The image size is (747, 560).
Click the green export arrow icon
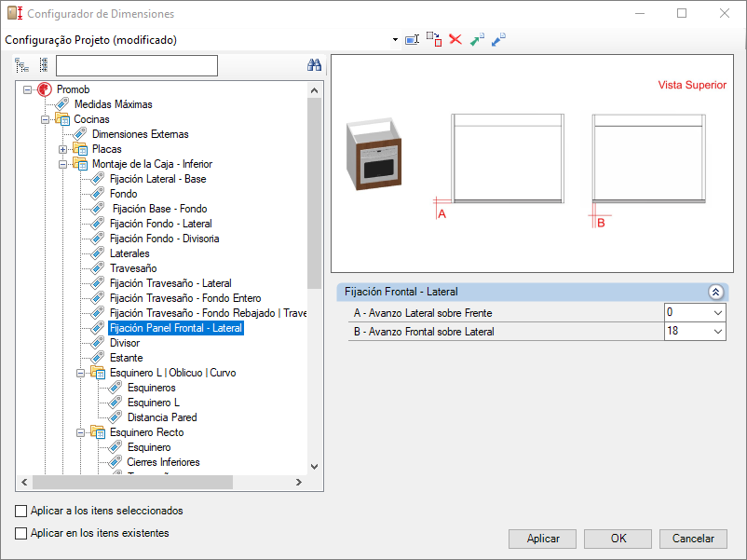[477, 39]
